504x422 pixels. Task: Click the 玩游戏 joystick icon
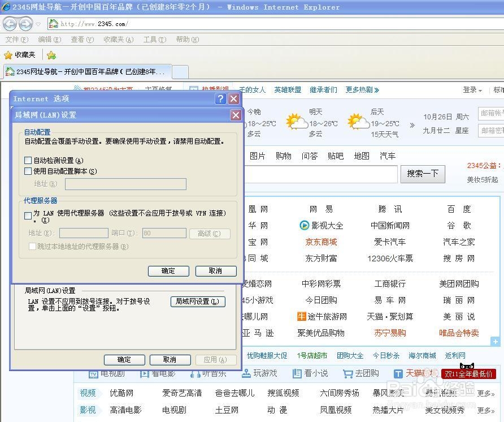[x=246, y=373]
